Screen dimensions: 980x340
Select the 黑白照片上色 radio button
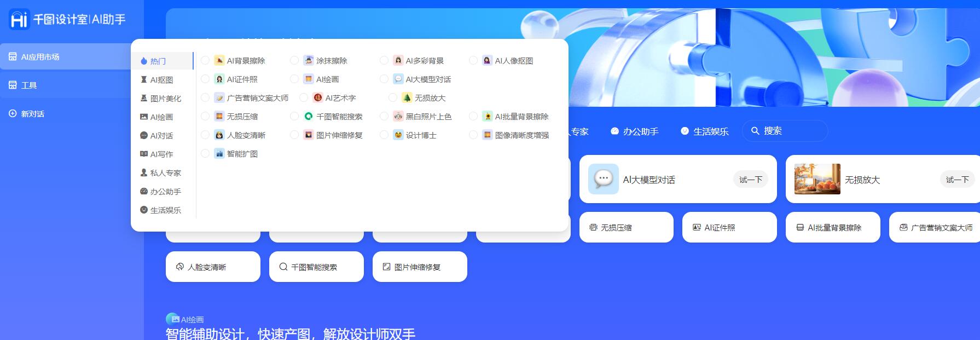384,117
